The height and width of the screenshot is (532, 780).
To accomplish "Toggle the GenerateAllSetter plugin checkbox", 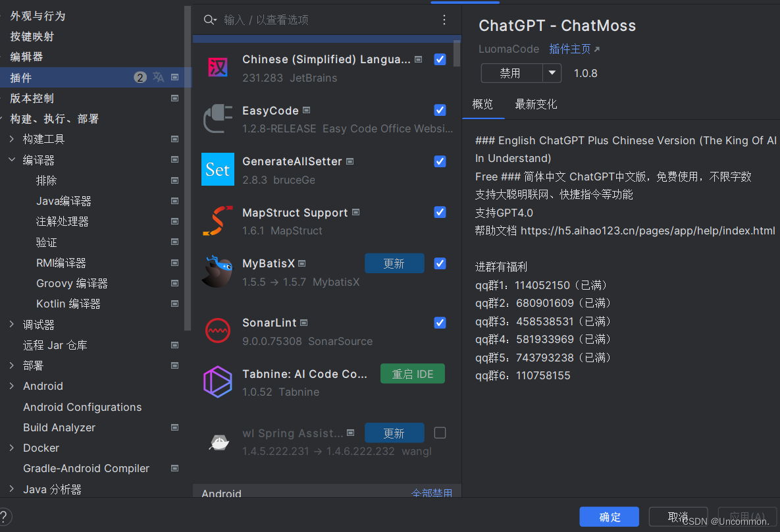I will 440,161.
